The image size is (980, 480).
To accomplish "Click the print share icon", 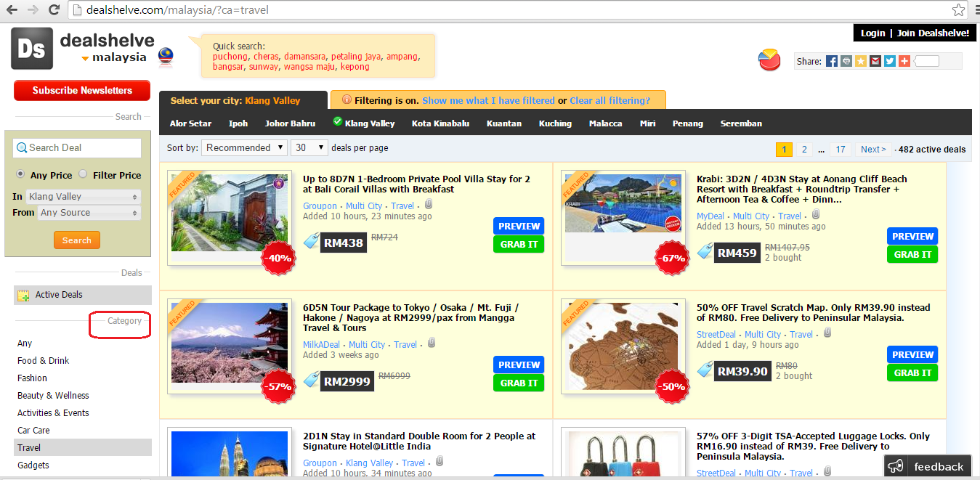I will pos(846,61).
